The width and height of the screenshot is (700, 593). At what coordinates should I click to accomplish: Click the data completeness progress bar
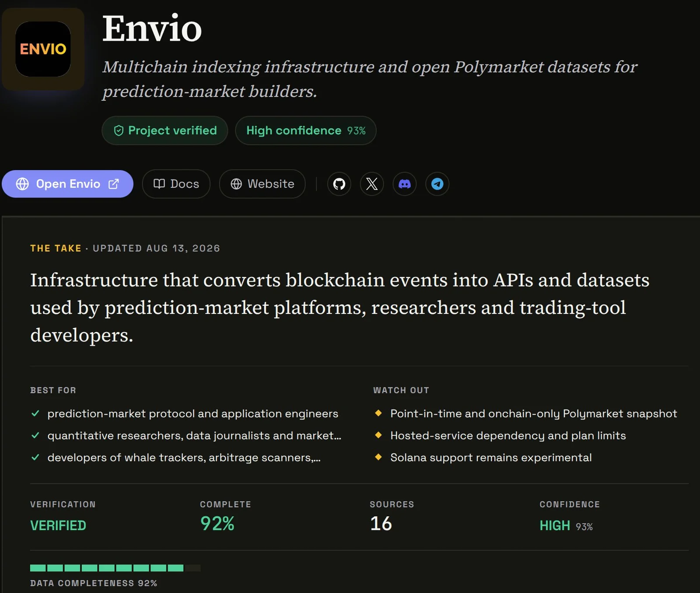[115, 568]
